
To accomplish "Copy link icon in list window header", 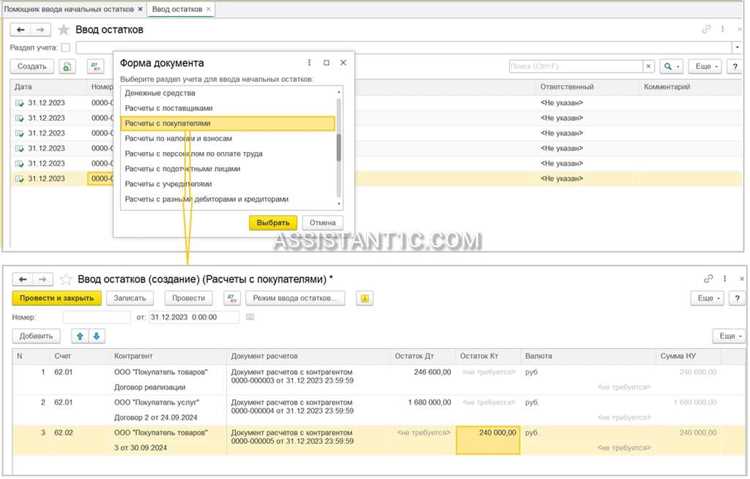I will pos(706,30).
